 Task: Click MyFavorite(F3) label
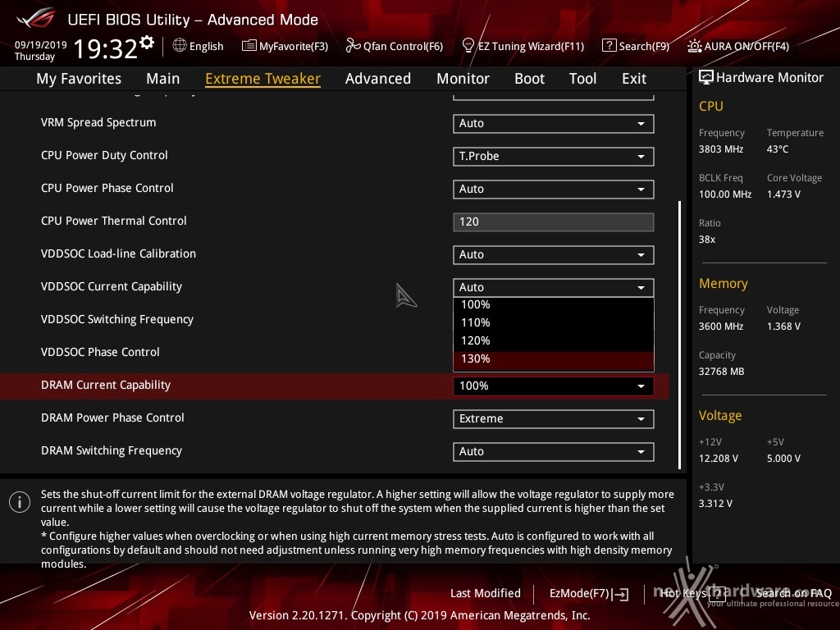coord(294,46)
